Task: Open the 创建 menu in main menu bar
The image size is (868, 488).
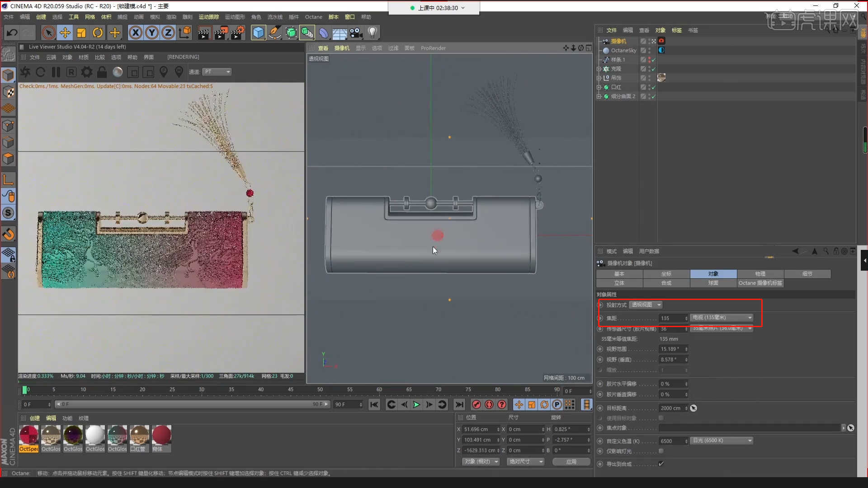Action: point(41,17)
